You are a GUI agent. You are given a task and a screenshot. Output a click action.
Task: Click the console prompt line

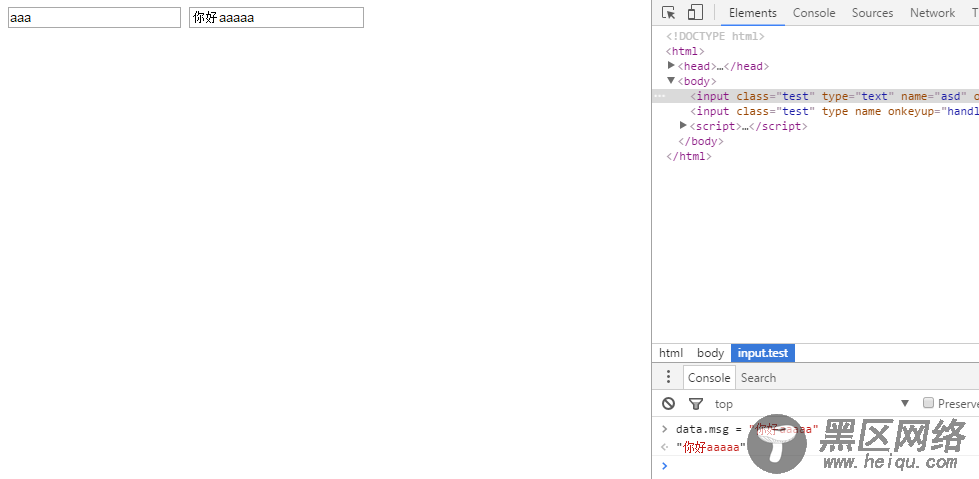[815, 465]
